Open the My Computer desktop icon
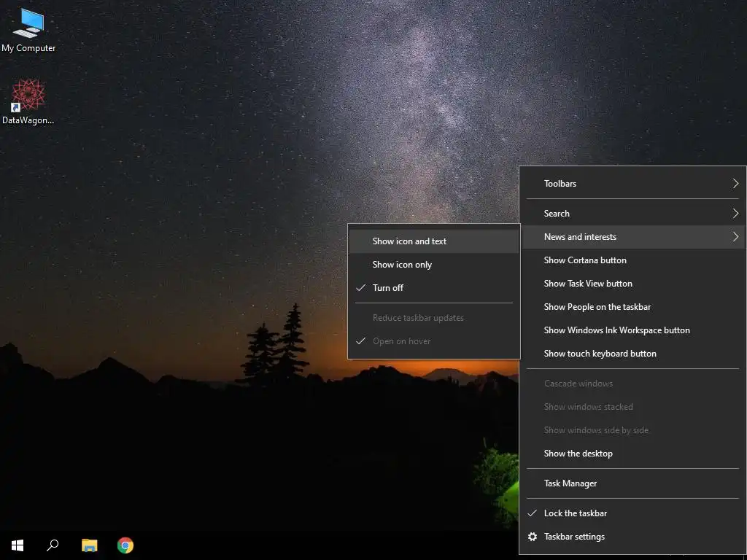The height and width of the screenshot is (560, 747). [28, 31]
